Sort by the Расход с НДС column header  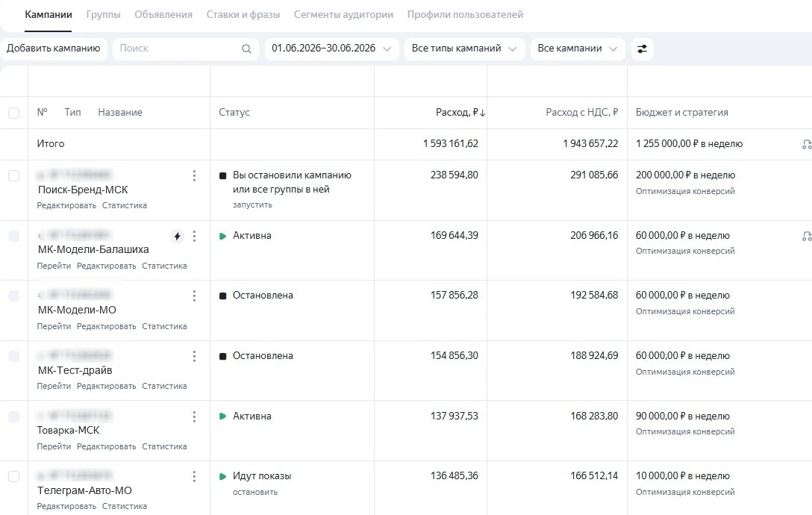click(x=582, y=113)
